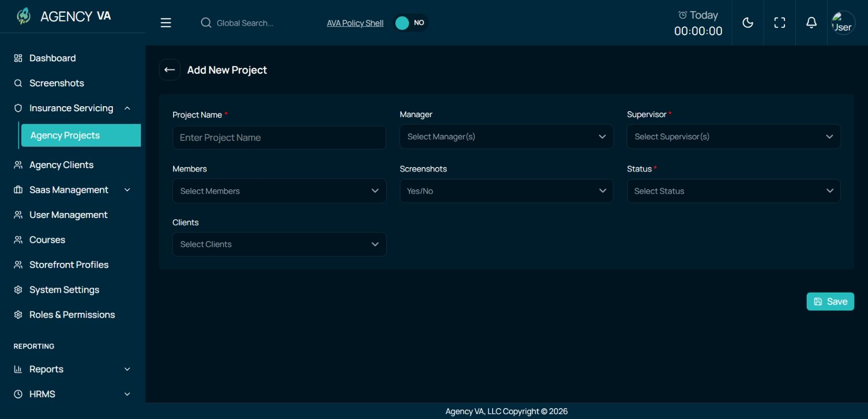
Task: Click the Save button
Action: coord(830,301)
